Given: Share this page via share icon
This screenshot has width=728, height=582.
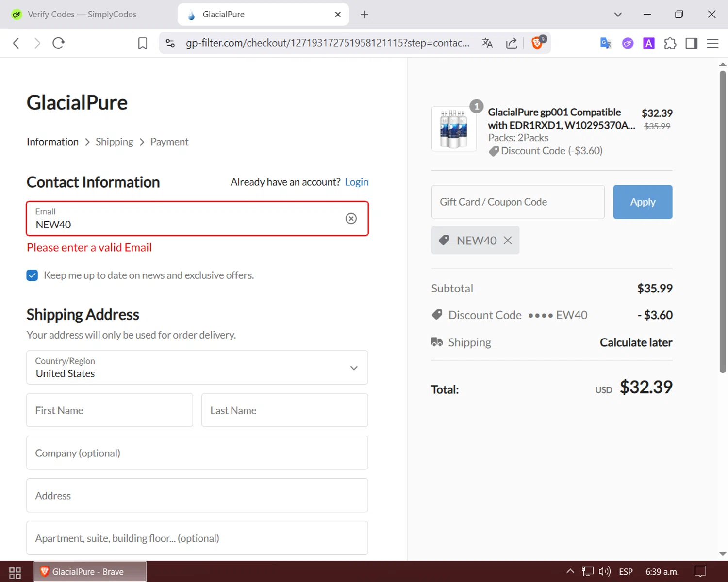Looking at the screenshot, I should pyautogui.click(x=512, y=43).
